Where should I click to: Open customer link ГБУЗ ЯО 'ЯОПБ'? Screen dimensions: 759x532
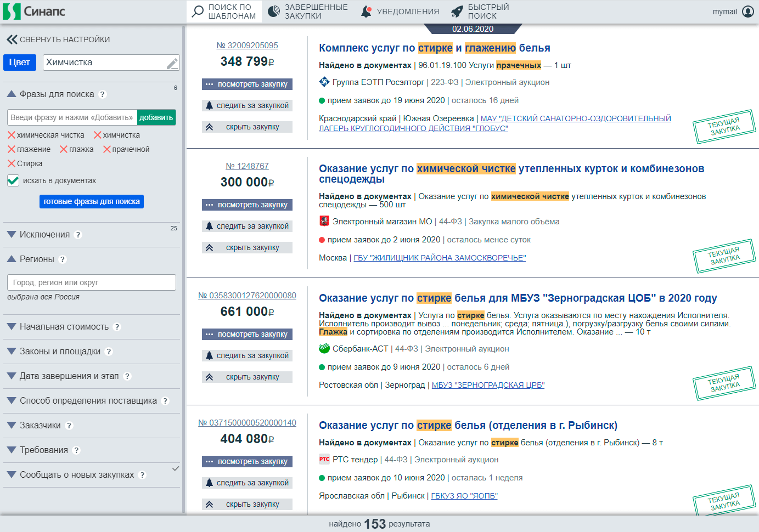[464, 496]
